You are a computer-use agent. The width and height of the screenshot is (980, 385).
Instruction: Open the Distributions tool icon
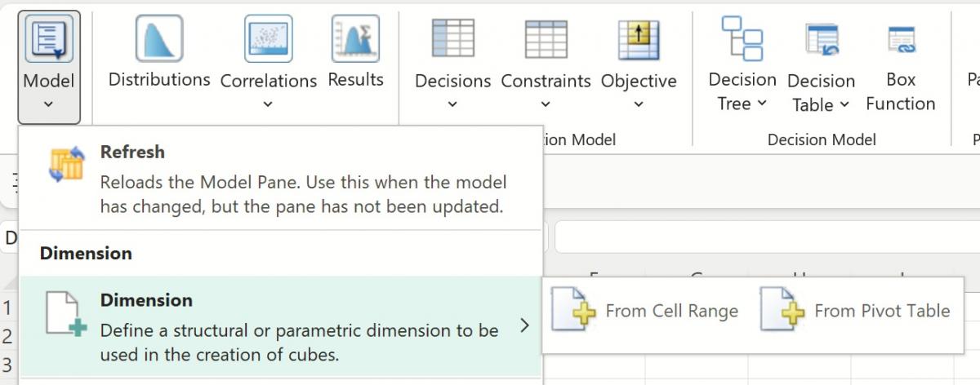tap(158, 39)
